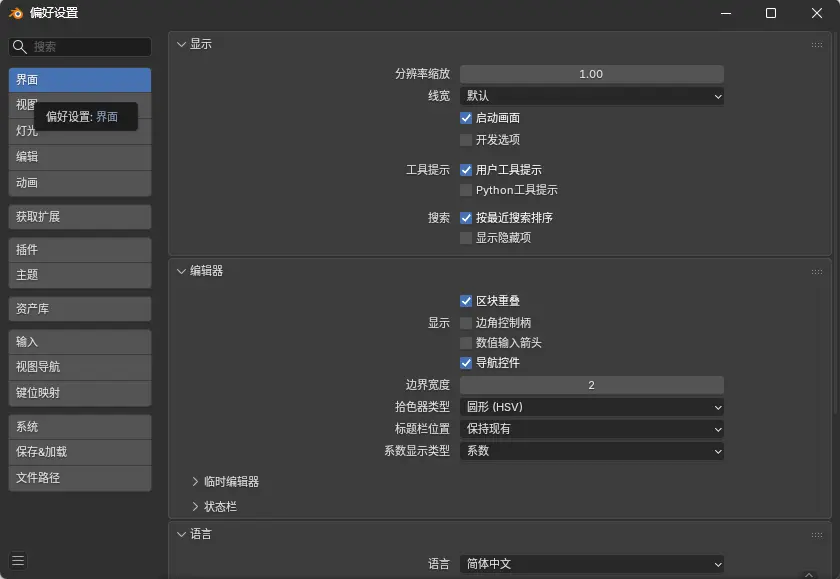Open the hamburger menu at sidebar bottom
Screen dimensions: 840x579
tap(18, 560)
